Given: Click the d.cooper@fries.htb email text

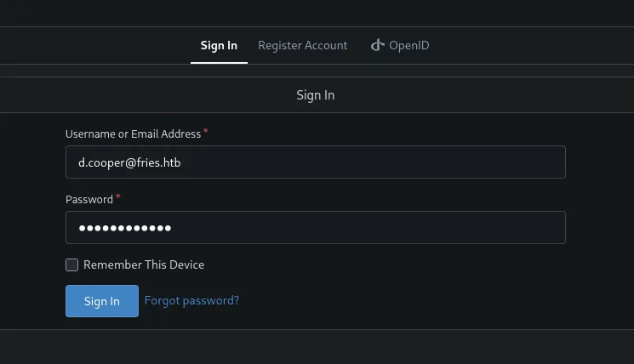Looking at the screenshot, I should 129,162.
